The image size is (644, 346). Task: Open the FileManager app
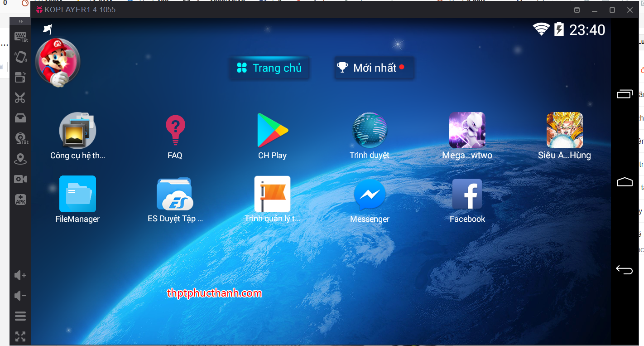77,200
